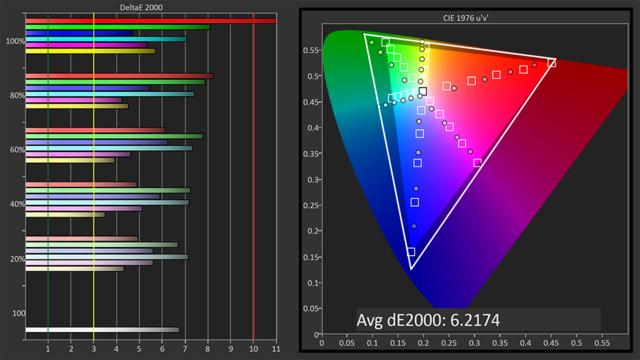Select the 100% green DeltaE bar

[x=118, y=27]
